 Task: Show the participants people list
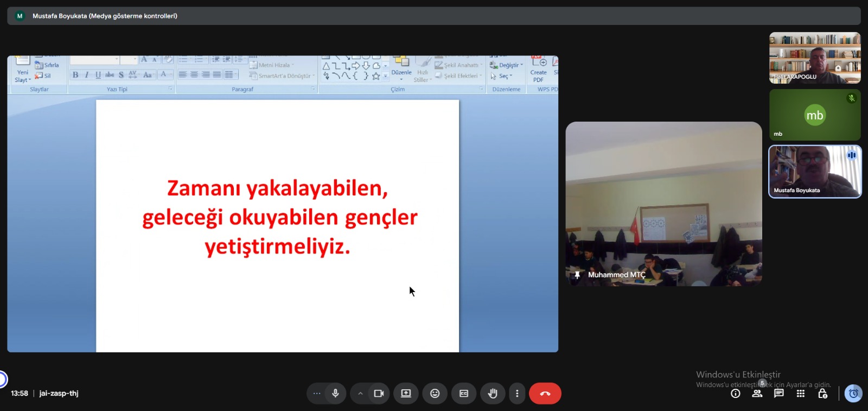coord(757,394)
